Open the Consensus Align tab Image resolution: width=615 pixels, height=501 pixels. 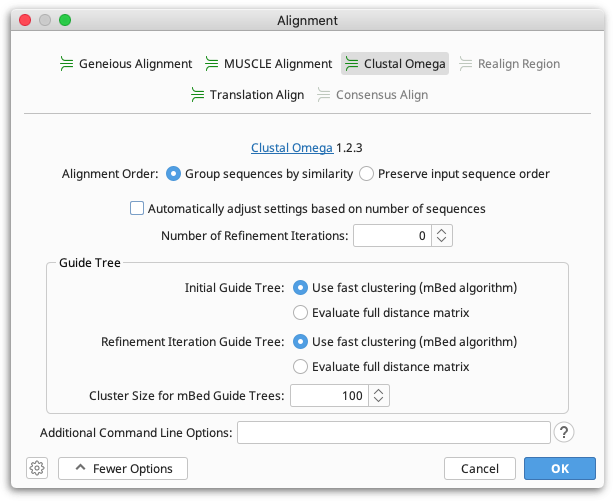click(372, 95)
